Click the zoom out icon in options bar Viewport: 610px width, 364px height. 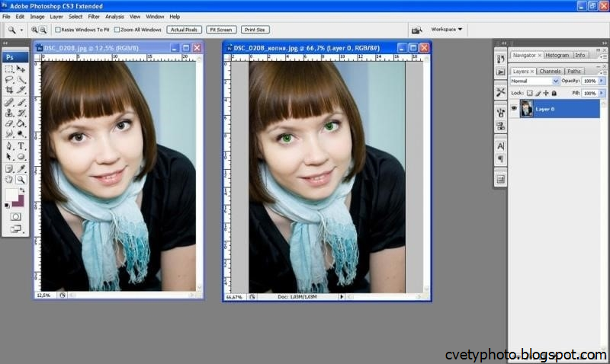tap(43, 30)
